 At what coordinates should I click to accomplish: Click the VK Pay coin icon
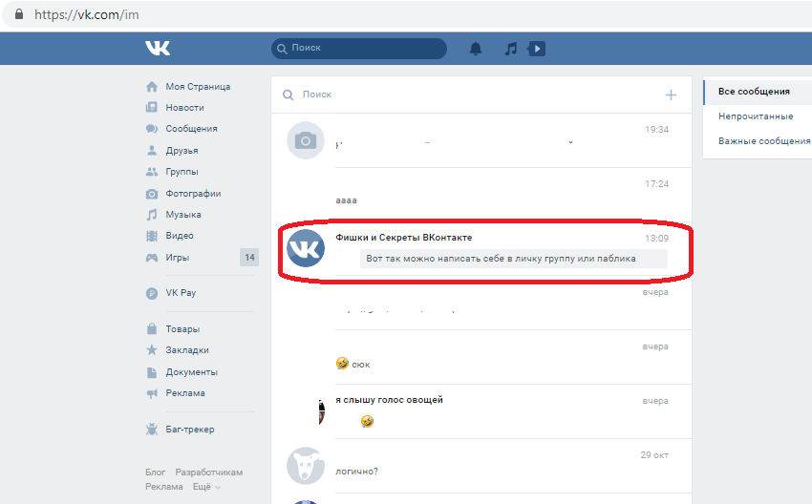tap(152, 293)
